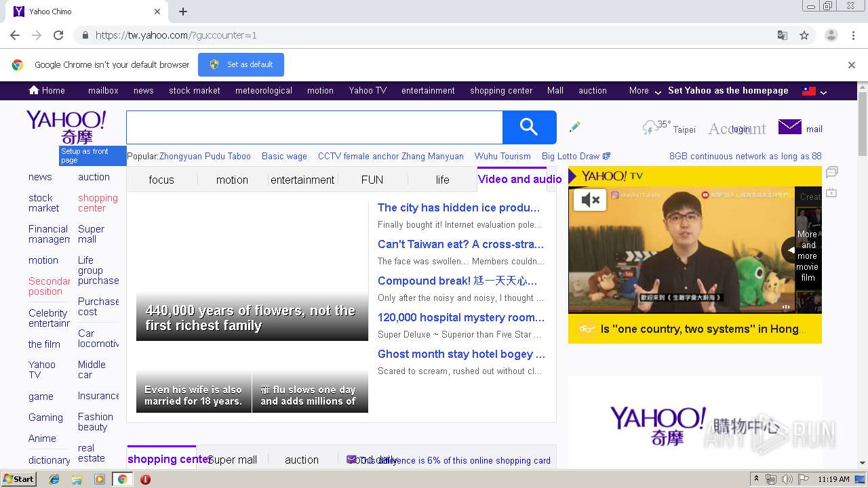Open a new browser tab
Screen dimensions: 868x488
[183, 12]
